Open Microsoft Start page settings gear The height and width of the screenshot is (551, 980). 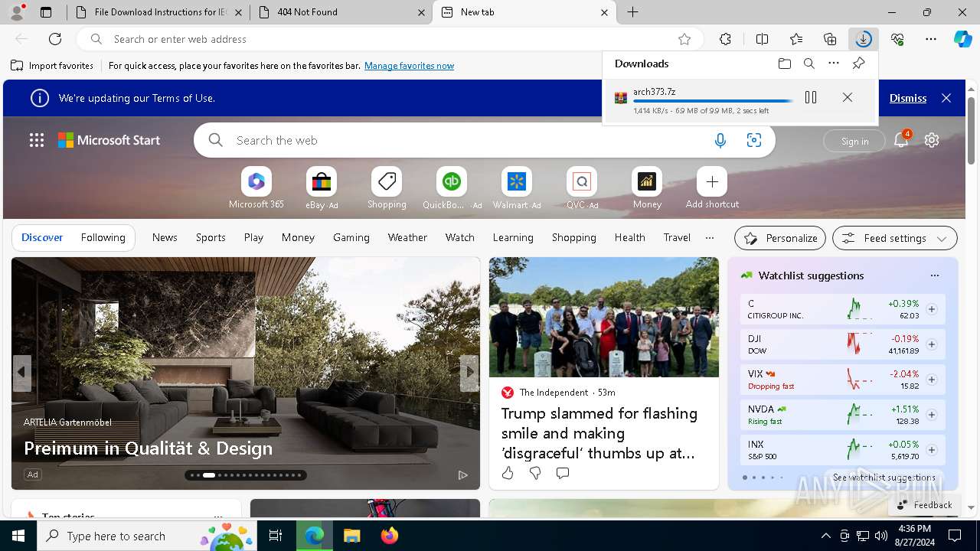932,140
